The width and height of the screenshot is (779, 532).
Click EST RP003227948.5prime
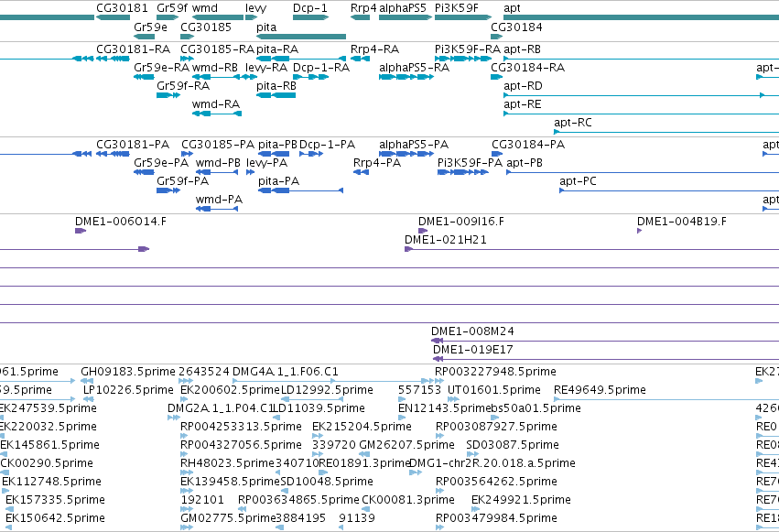(495, 372)
